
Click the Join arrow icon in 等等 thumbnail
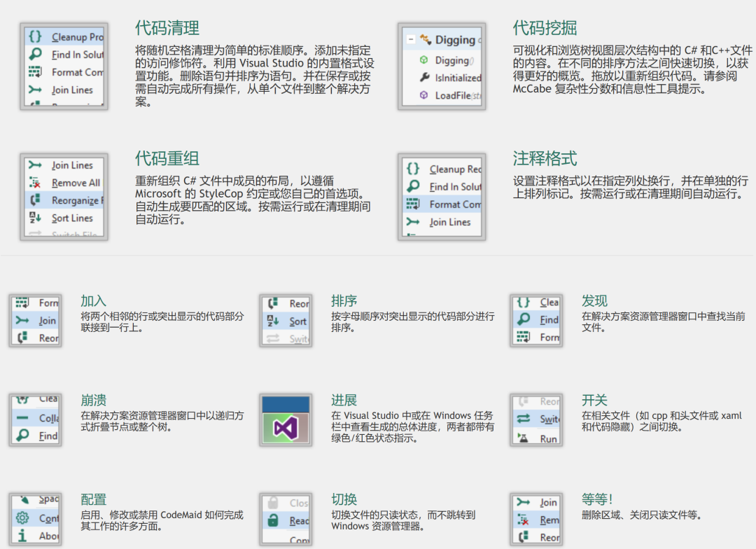tap(524, 502)
